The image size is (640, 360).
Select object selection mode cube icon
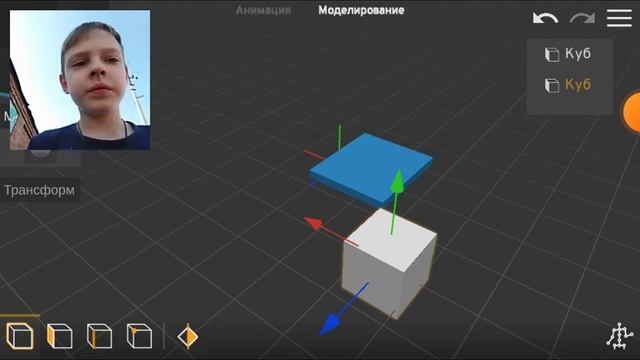pos(20,336)
